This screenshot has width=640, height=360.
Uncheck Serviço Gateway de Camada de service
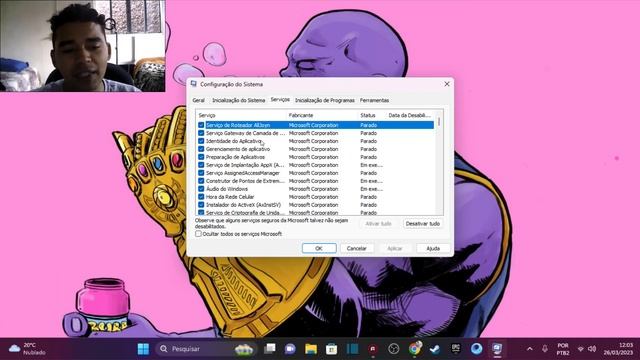[201, 133]
